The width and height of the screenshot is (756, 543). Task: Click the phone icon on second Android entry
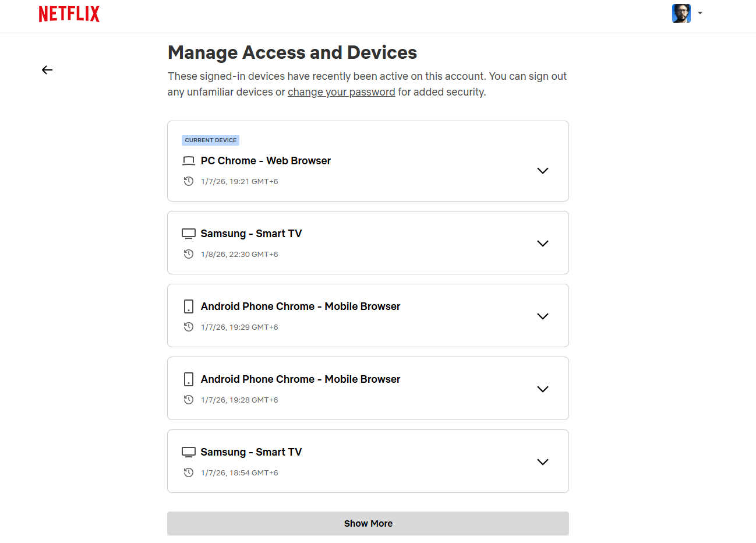tap(188, 379)
